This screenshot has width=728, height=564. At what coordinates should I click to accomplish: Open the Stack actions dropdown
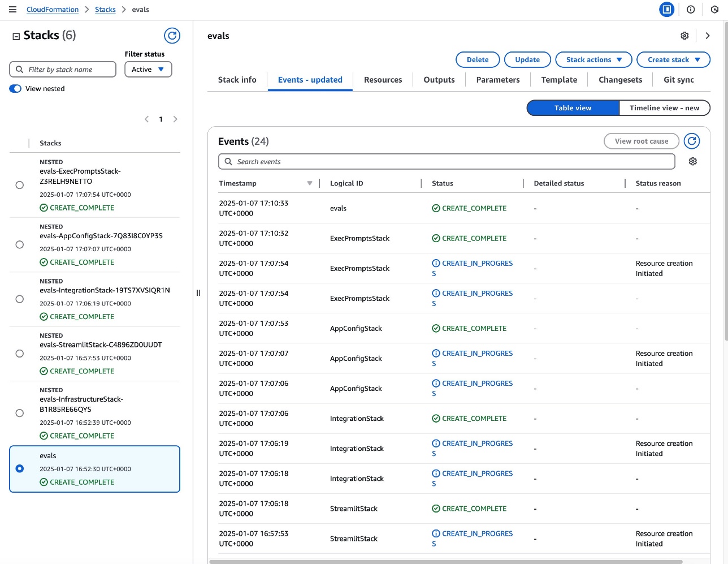tap(593, 59)
